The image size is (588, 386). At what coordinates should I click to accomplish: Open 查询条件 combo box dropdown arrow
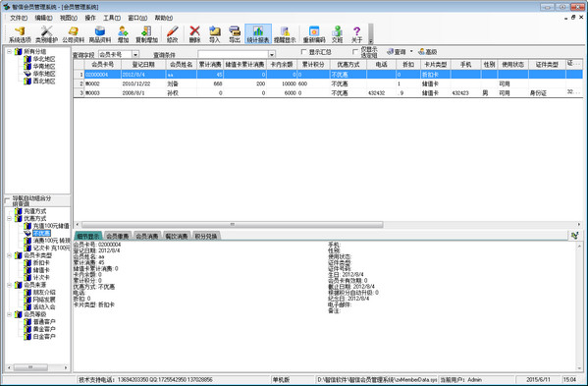[272, 54]
